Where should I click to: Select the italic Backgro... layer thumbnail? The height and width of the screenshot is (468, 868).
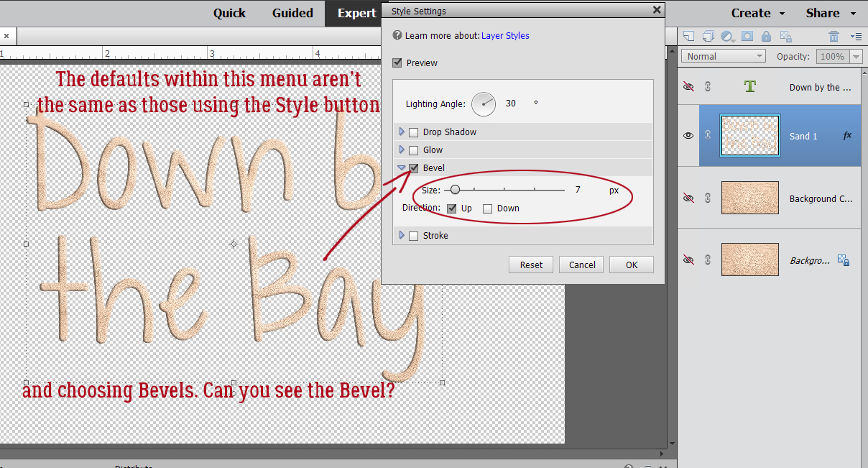point(750,260)
